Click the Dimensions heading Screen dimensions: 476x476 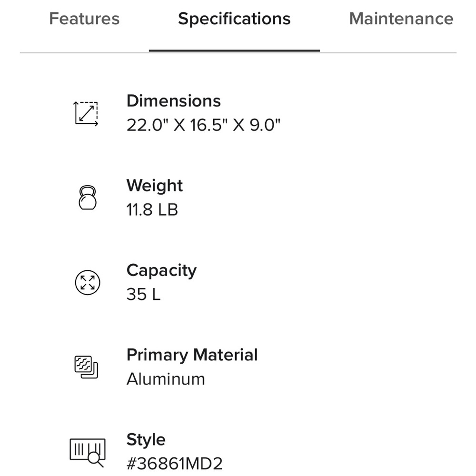(x=174, y=101)
